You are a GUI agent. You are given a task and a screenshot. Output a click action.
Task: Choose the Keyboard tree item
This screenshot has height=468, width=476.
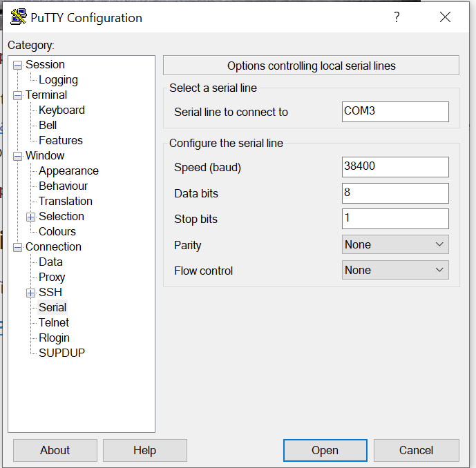click(61, 110)
